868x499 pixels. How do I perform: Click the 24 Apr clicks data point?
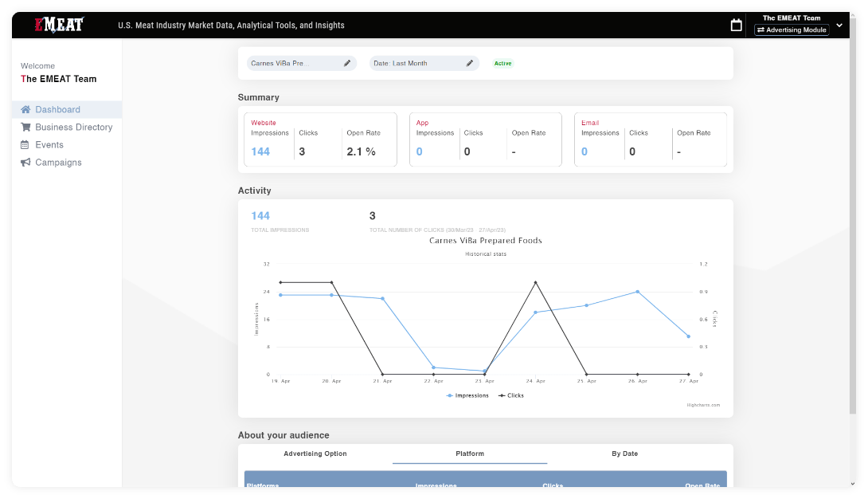click(535, 282)
